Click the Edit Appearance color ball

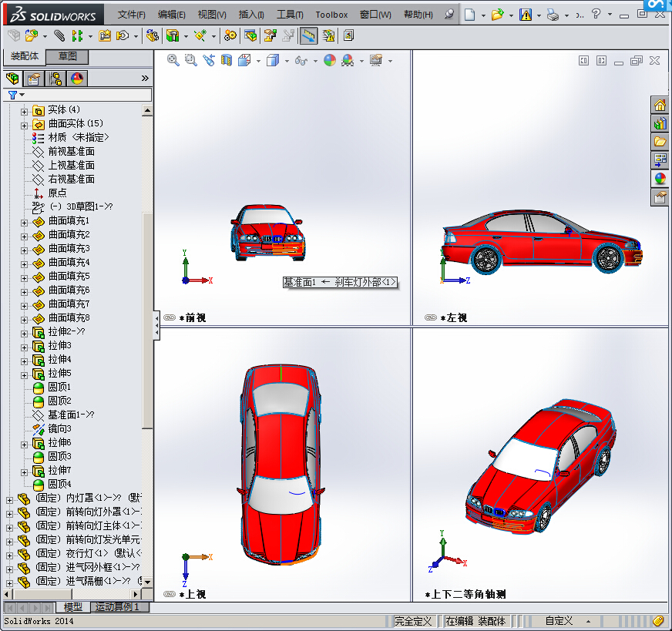(x=330, y=60)
